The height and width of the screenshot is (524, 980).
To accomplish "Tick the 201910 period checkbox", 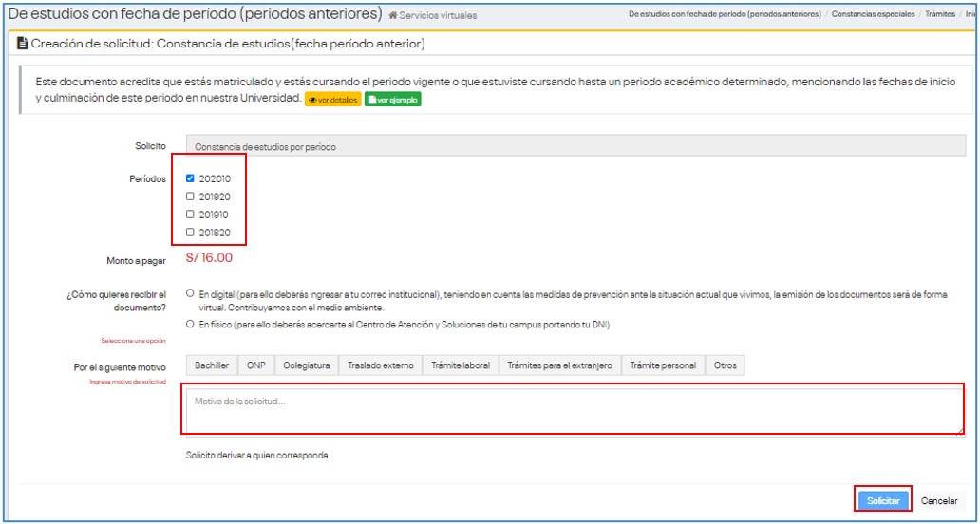I will coord(191,215).
